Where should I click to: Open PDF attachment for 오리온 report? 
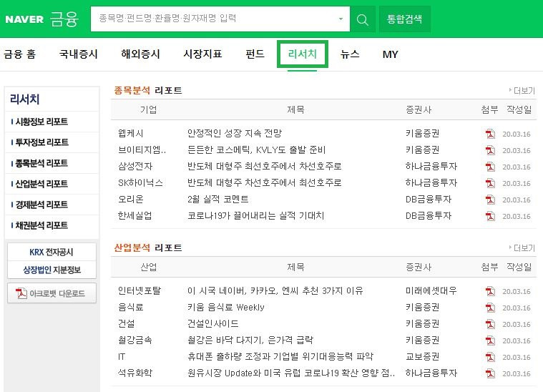490,200
